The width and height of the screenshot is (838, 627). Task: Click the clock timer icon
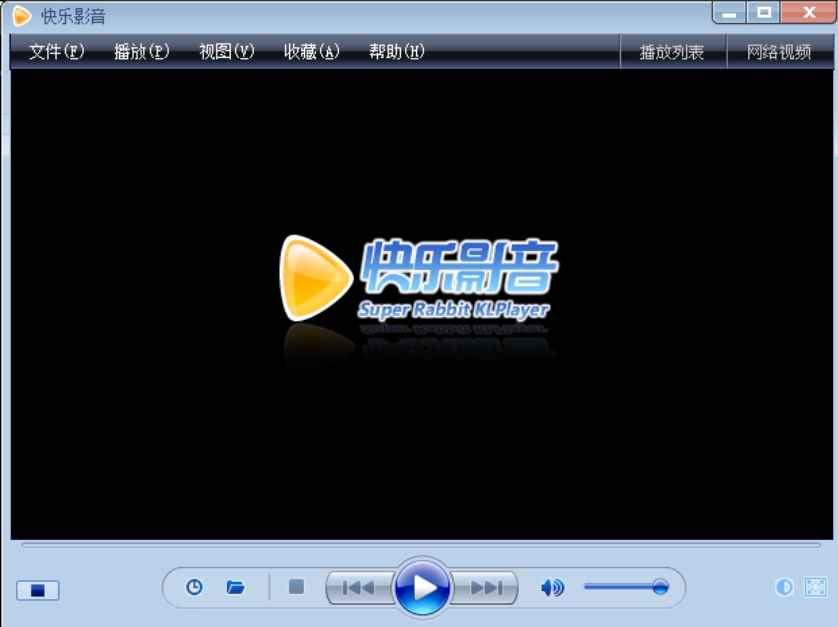(x=194, y=587)
